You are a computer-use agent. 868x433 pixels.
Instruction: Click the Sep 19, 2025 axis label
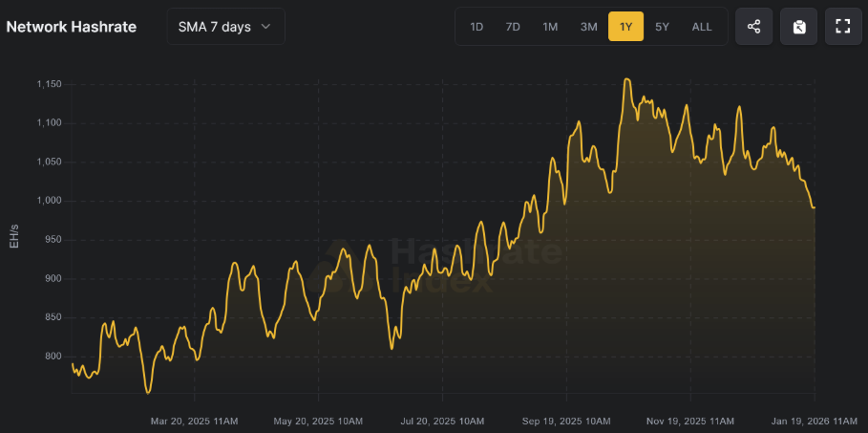pos(567,420)
